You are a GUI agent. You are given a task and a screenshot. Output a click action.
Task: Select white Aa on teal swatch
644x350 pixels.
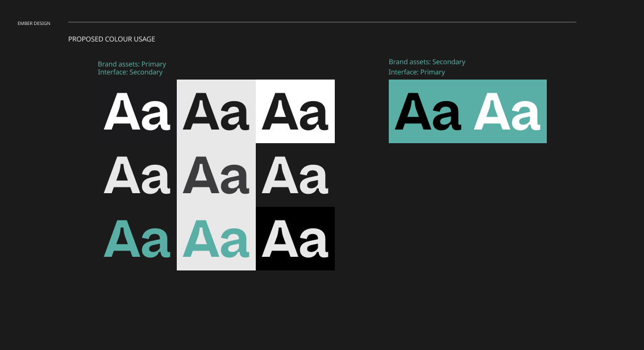507,111
